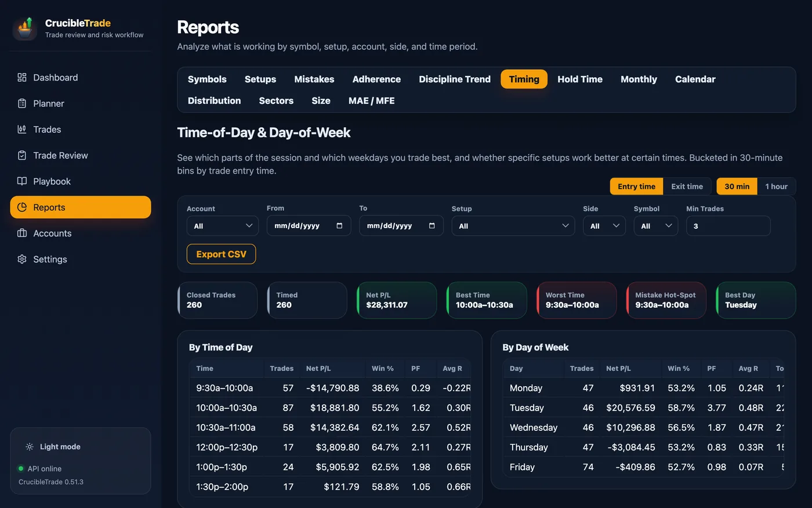
Task: Click the Trade Review checklist icon
Action: coord(22,155)
